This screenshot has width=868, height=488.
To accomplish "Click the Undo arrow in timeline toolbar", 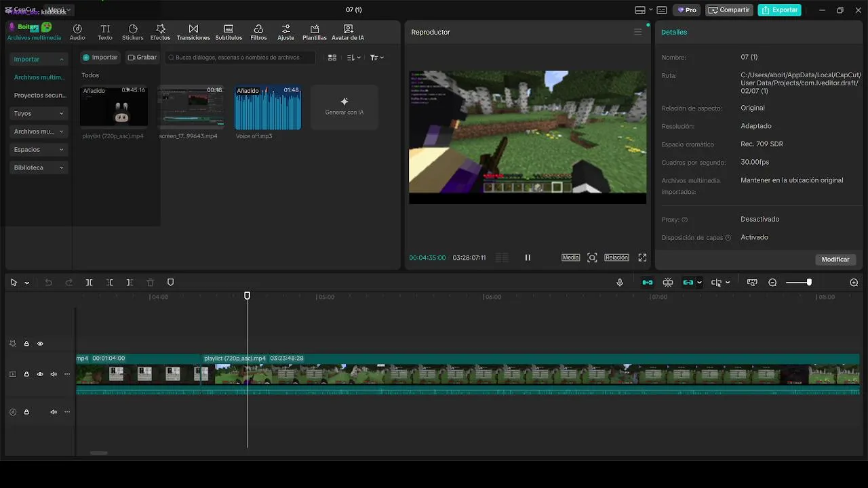I will (48, 283).
